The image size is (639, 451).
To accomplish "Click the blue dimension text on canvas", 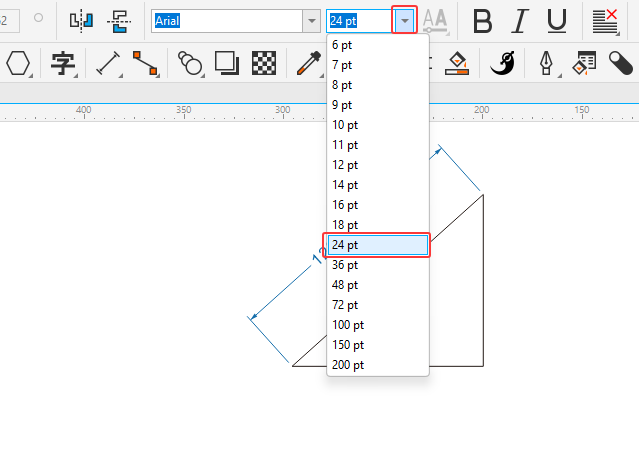I will [319, 257].
